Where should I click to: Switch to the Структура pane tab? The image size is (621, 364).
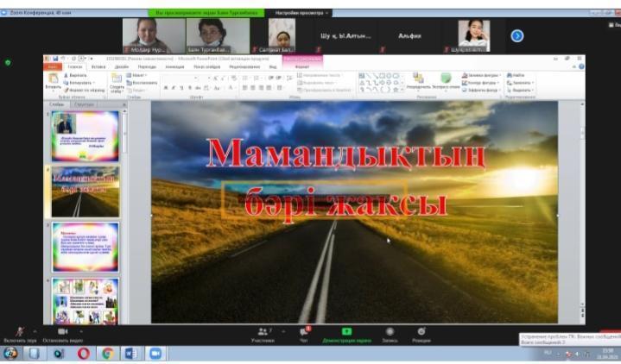[85, 104]
